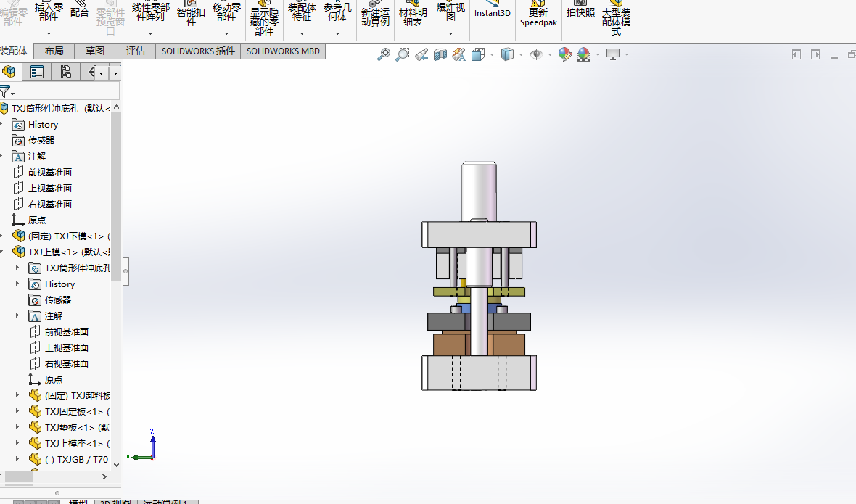Click Reference Geometry (参考几何体) tool
Viewport: 856px width, 504px height.
pos(337,12)
